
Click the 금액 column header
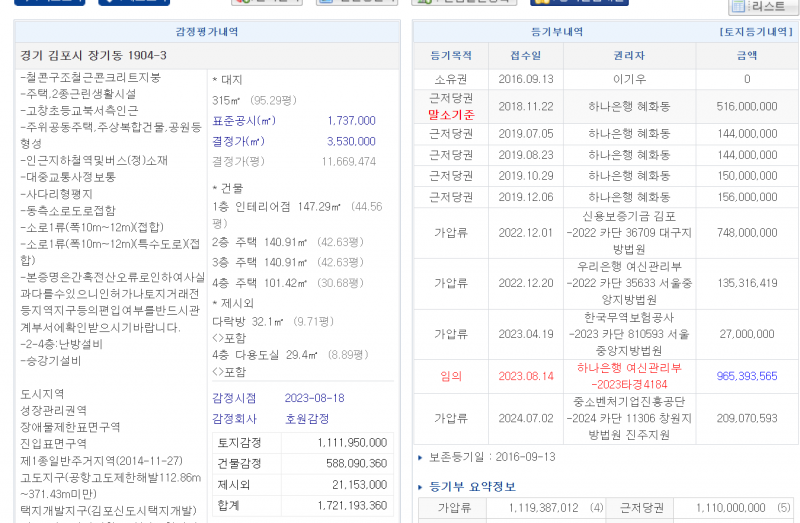tap(746, 57)
